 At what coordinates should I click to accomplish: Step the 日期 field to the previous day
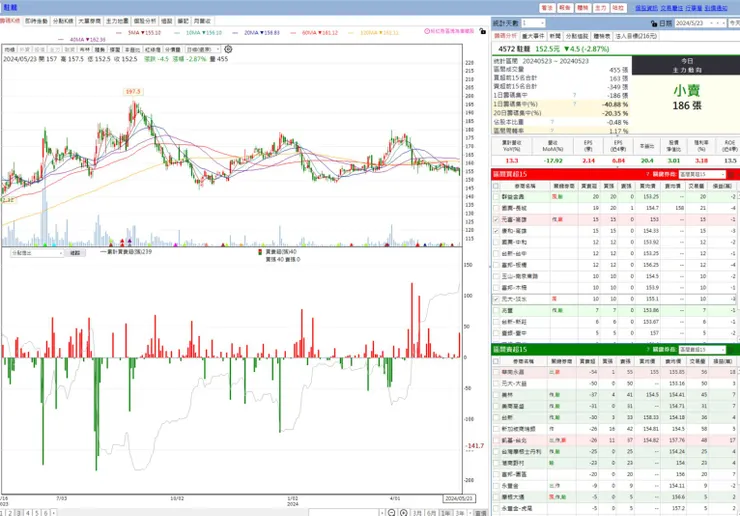(718, 23)
